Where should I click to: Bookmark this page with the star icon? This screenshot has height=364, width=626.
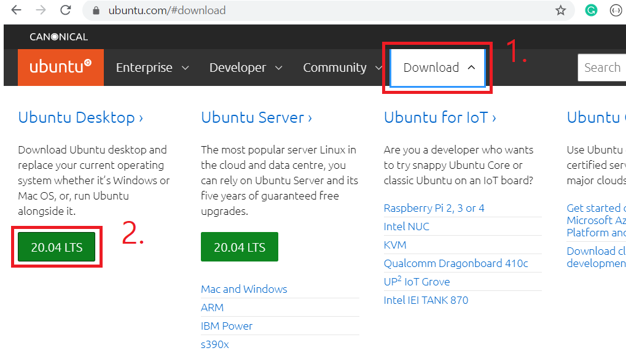point(560,10)
